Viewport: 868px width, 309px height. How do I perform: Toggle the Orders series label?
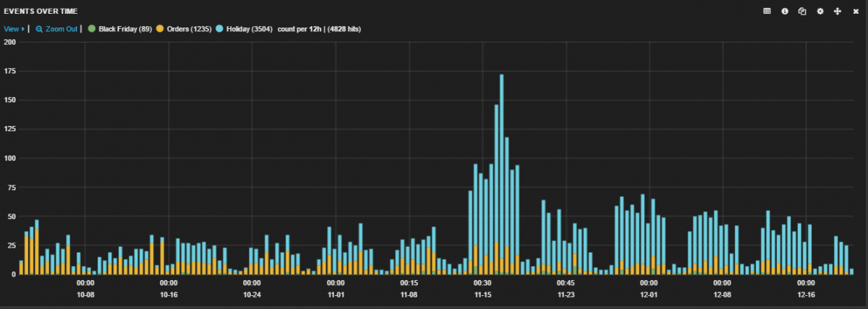tap(188, 29)
